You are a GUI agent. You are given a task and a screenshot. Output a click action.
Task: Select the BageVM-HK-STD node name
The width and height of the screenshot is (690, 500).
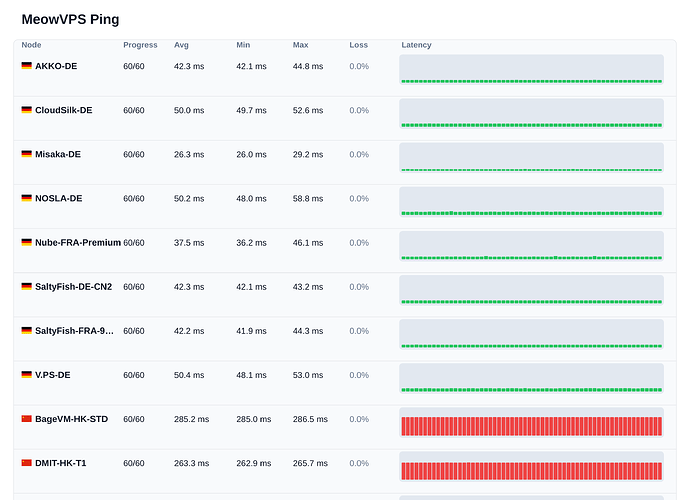[x=71, y=419]
